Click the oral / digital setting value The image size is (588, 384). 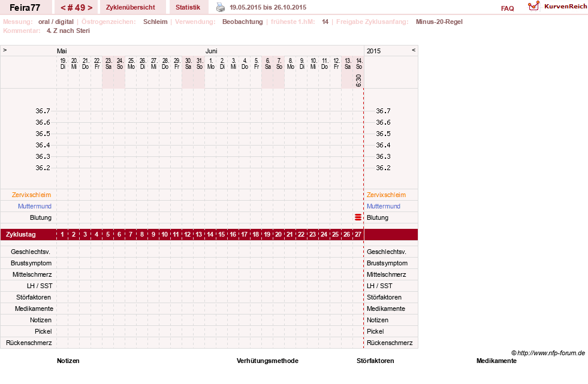(x=56, y=22)
